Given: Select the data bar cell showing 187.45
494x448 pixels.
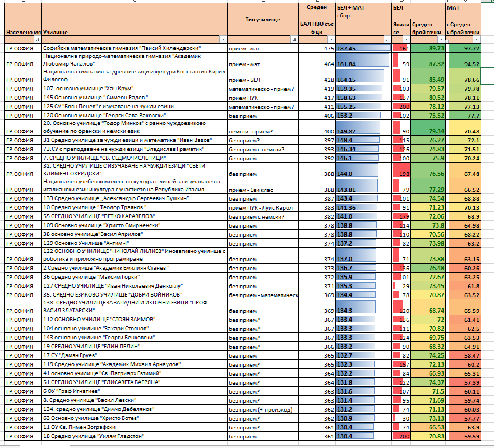Looking at the screenshot, I should click(363, 49).
